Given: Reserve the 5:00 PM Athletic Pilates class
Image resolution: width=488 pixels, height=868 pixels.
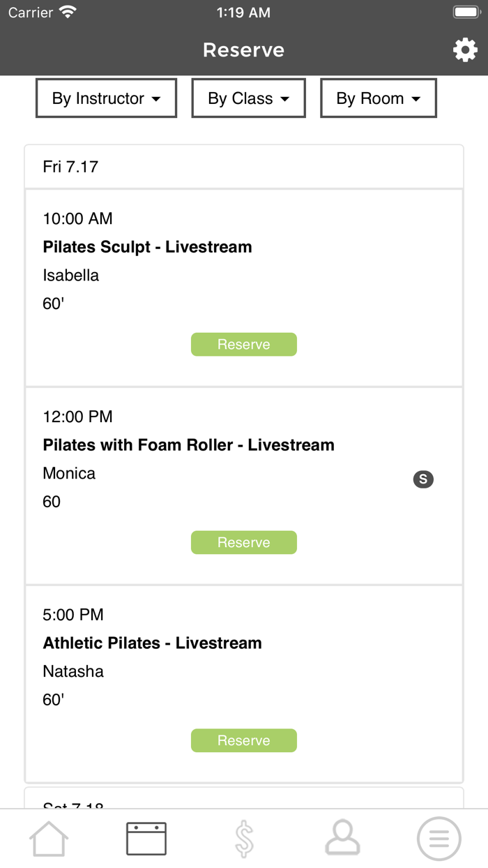Looking at the screenshot, I should click(x=244, y=740).
